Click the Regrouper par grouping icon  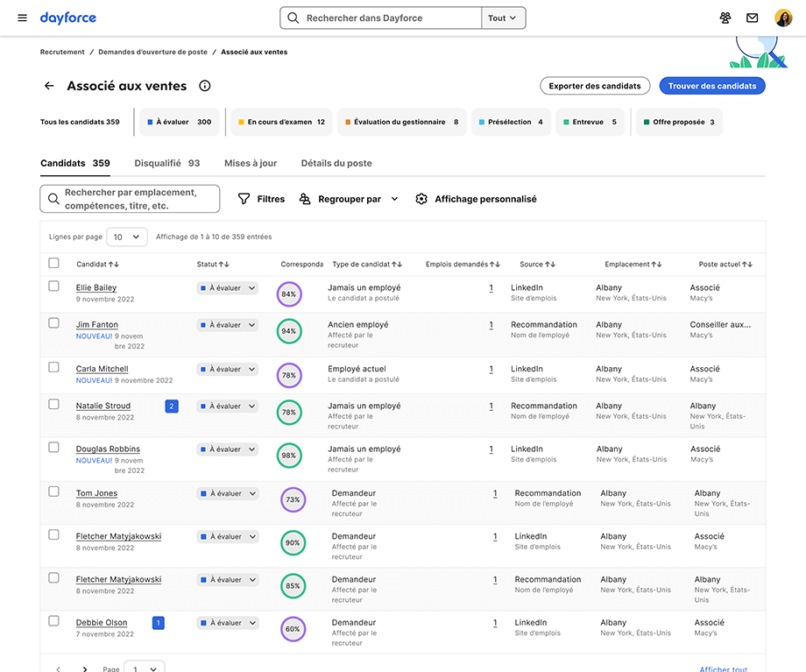304,199
